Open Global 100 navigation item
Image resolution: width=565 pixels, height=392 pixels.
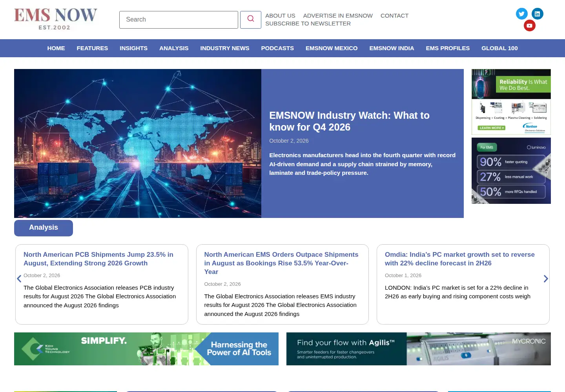click(499, 48)
